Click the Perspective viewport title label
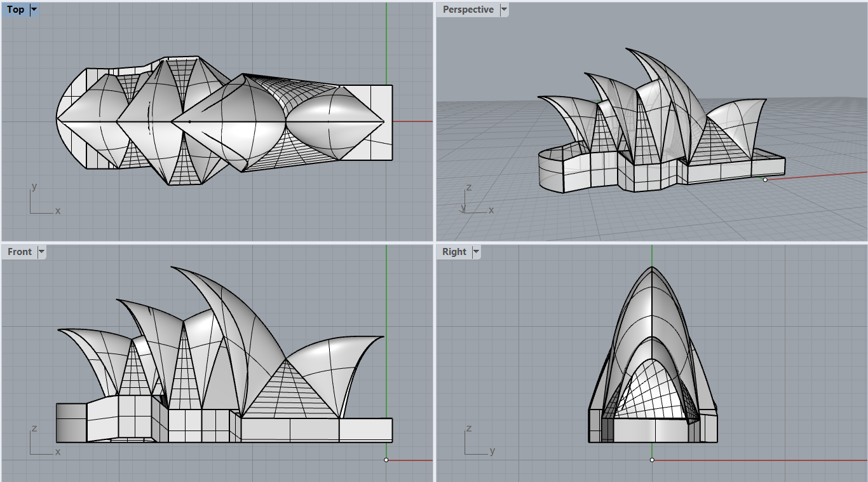 [468, 10]
